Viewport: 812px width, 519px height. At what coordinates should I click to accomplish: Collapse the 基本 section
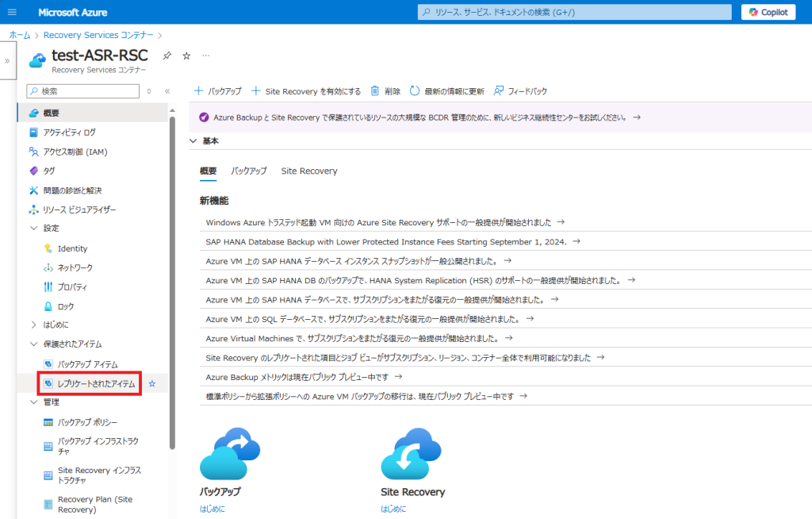pos(193,141)
